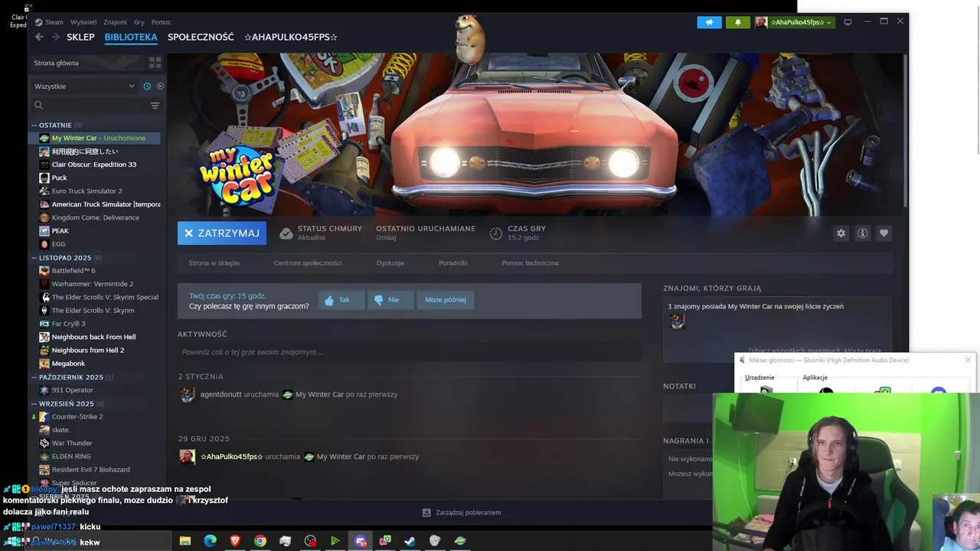980x551 pixels.
Task: Go forward with the right arrow
Action: point(55,37)
